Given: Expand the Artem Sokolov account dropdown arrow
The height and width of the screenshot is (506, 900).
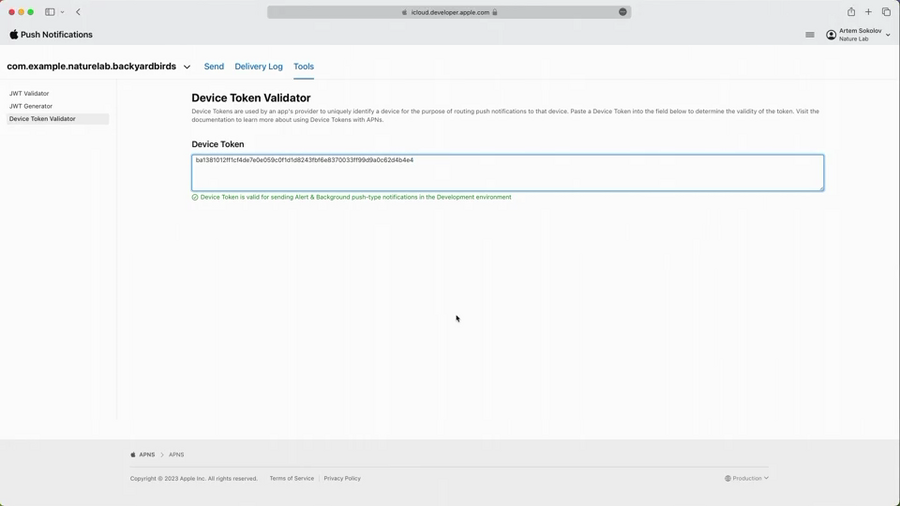Looking at the screenshot, I should point(888,35).
